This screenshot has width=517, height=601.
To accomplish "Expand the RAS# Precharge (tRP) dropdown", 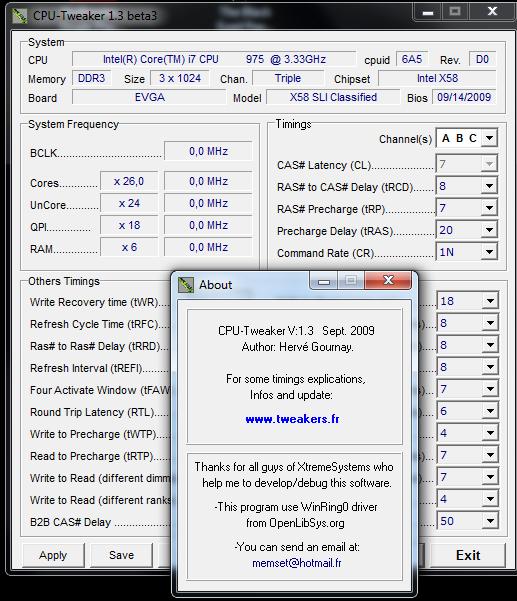I will click(x=489, y=208).
